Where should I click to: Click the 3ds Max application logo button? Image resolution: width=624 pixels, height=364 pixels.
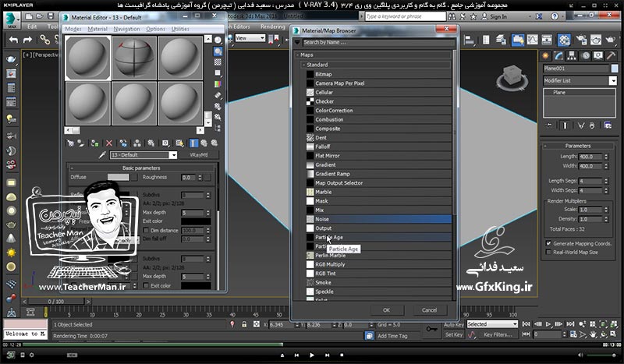pyautogui.click(x=12, y=20)
